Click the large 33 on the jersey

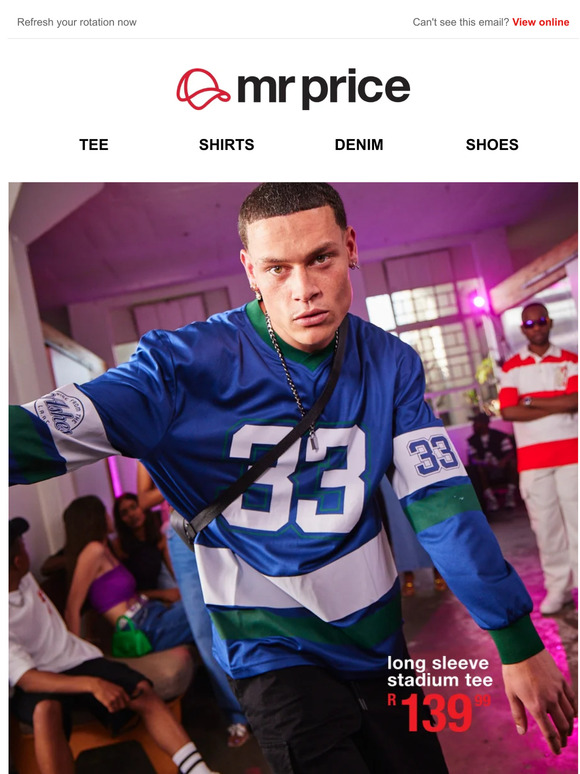click(x=296, y=477)
